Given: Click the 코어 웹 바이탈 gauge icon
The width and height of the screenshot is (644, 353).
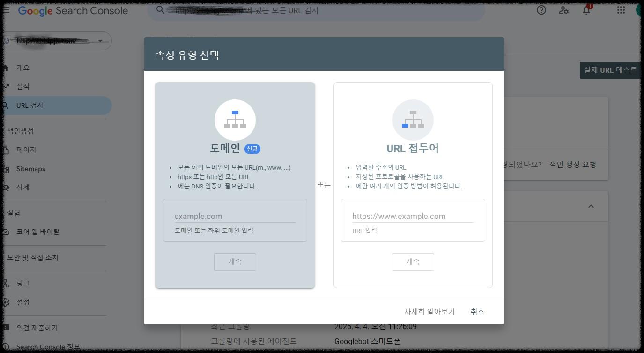Looking at the screenshot, I should [x=5, y=232].
